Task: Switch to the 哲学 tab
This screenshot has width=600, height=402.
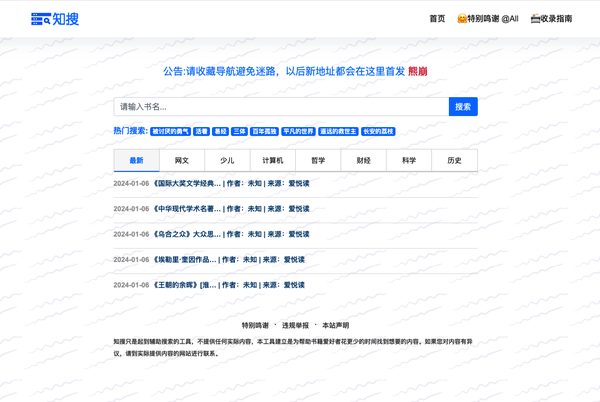Action: tap(318, 161)
